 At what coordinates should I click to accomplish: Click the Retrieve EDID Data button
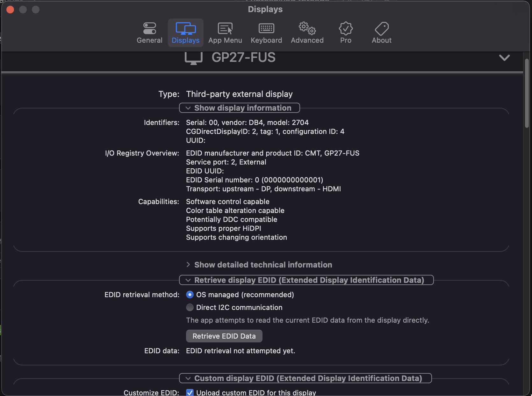point(224,336)
